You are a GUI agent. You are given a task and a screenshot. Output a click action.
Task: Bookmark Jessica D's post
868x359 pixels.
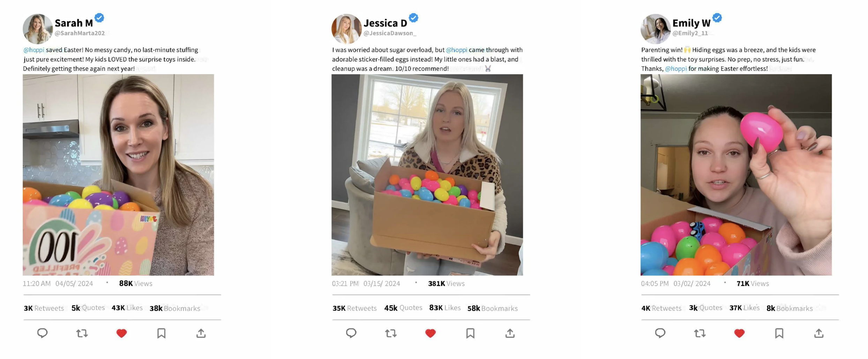[x=470, y=333]
